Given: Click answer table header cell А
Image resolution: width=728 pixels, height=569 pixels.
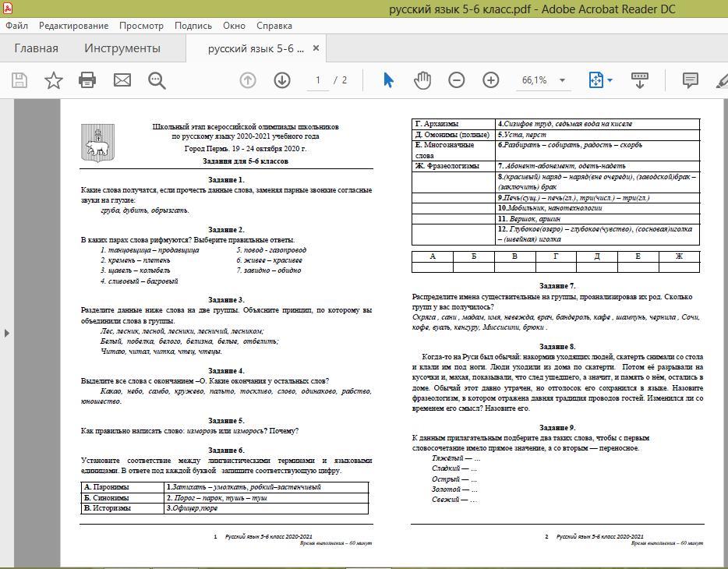Looking at the screenshot, I should [x=433, y=256].
